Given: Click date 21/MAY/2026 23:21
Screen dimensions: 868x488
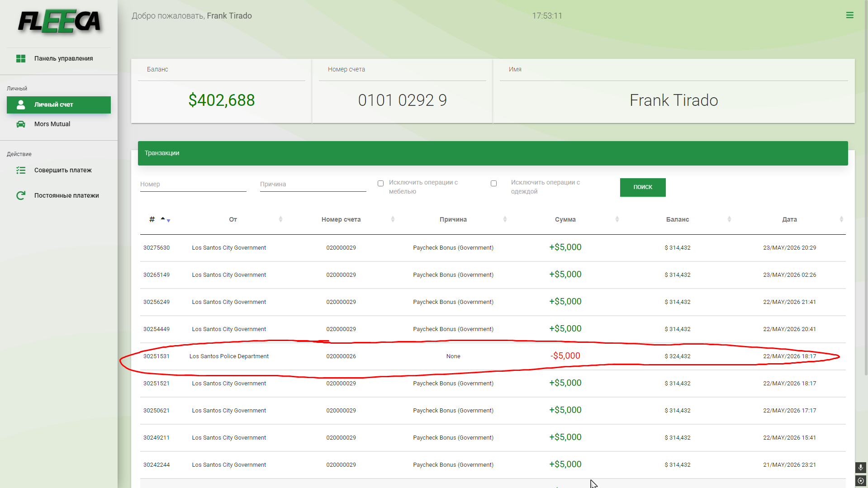Looking at the screenshot, I should [x=790, y=465].
